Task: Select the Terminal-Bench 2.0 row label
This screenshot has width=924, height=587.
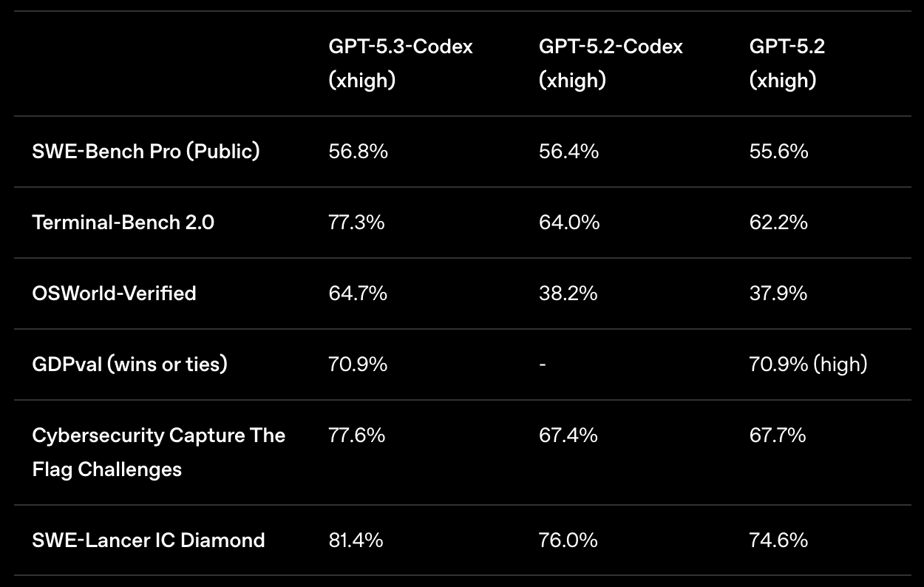Action: [x=123, y=223]
